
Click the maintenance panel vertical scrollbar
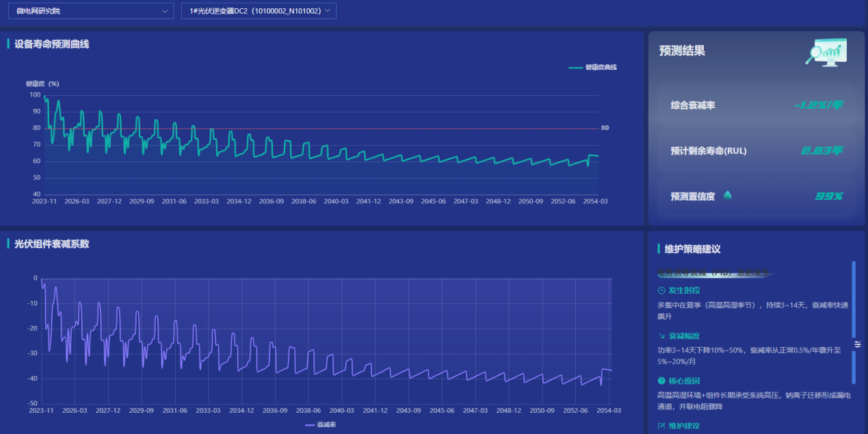(x=854, y=322)
